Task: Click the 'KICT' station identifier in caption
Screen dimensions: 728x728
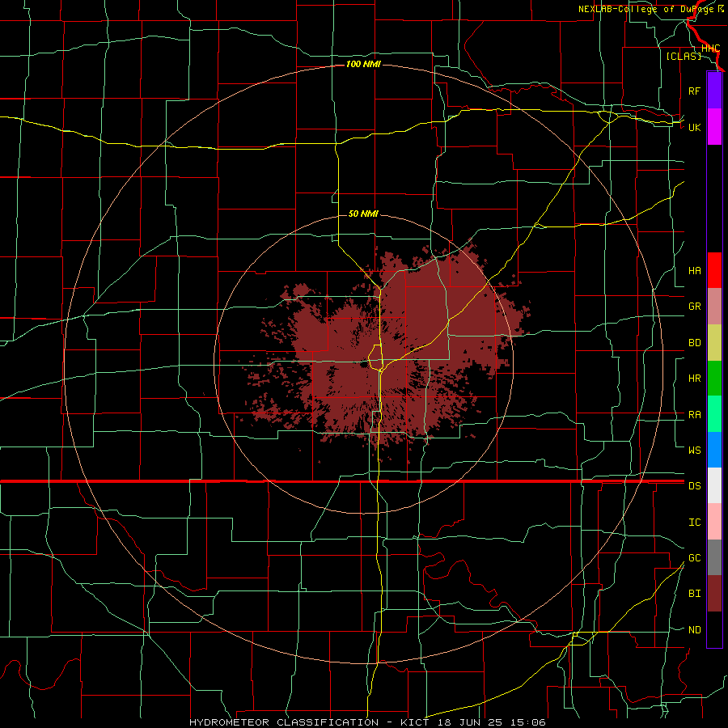Action: coord(415,722)
